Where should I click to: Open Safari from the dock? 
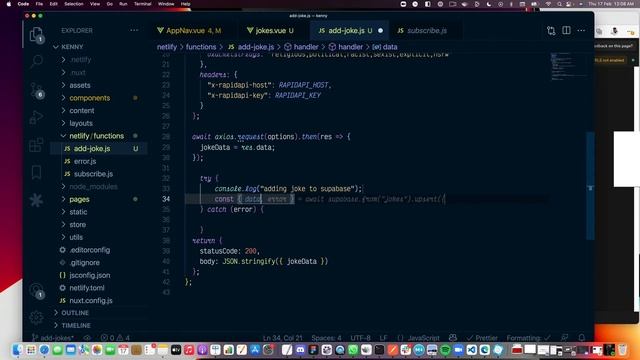click(x=44, y=350)
